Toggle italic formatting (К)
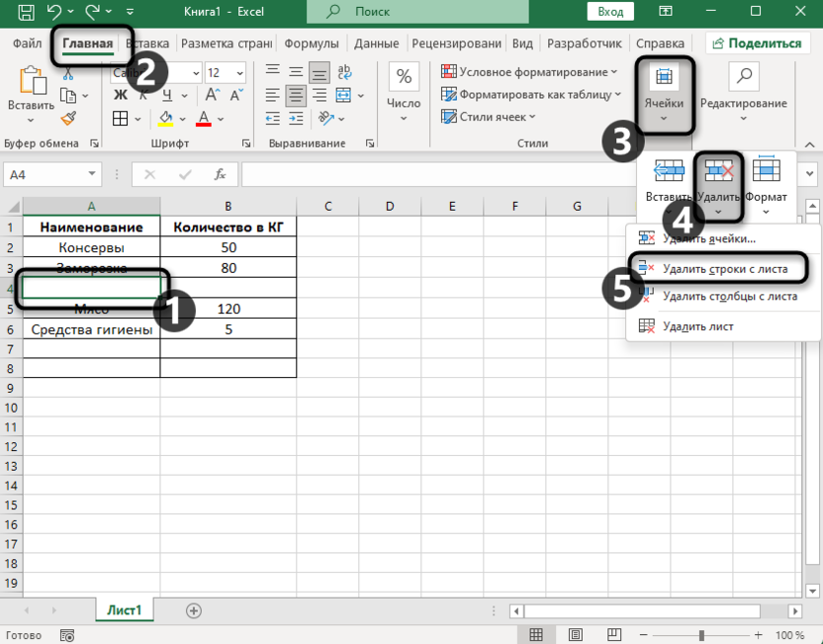Screen dimensions: 823x644 point(143,96)
